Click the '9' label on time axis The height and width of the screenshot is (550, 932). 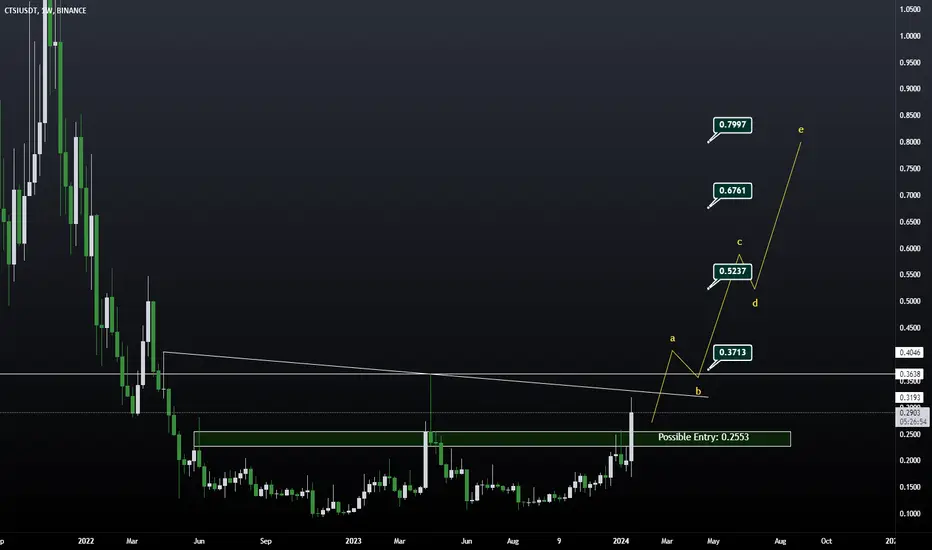(559, 541)
